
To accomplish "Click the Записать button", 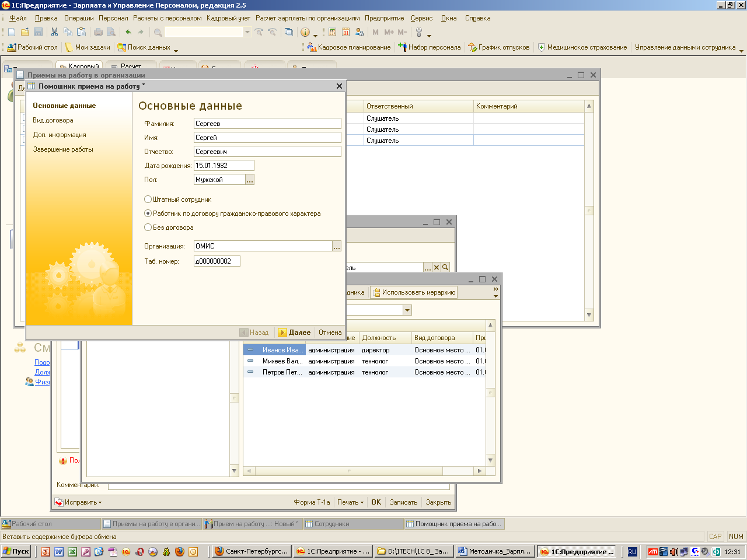I will (403, 502).
